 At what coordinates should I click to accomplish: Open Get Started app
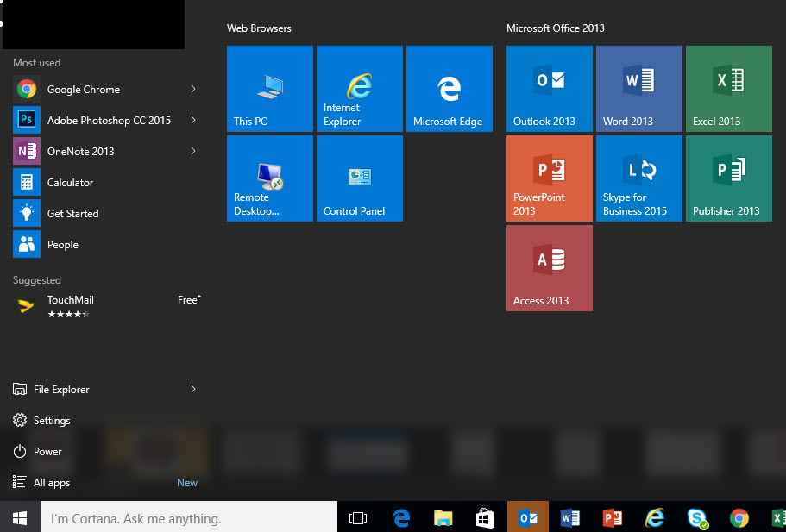[105, 213]
